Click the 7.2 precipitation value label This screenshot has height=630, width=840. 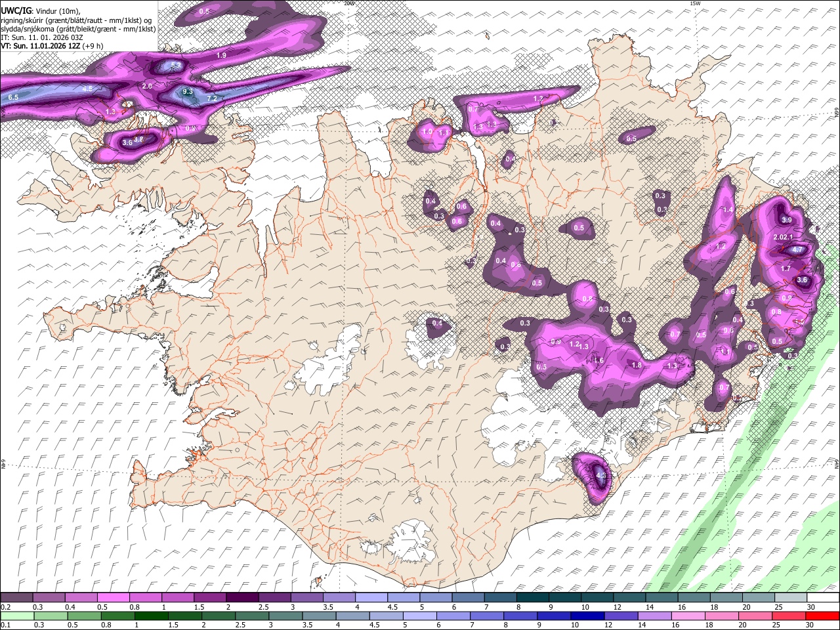pos(212,98)
